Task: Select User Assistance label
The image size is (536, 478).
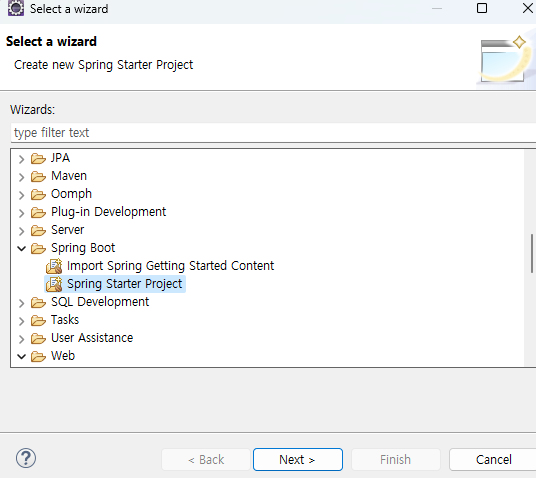Action: [92, 338]
